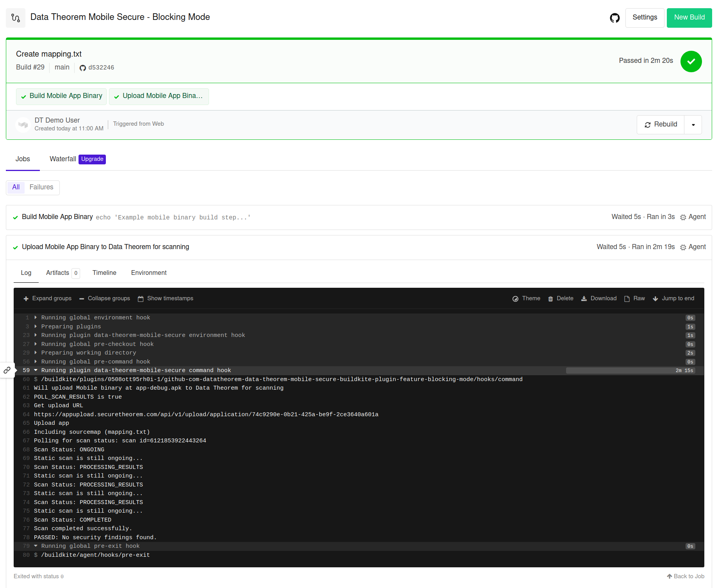Click the 2m 15s duration bar on line 59

(x=631, y=370)
